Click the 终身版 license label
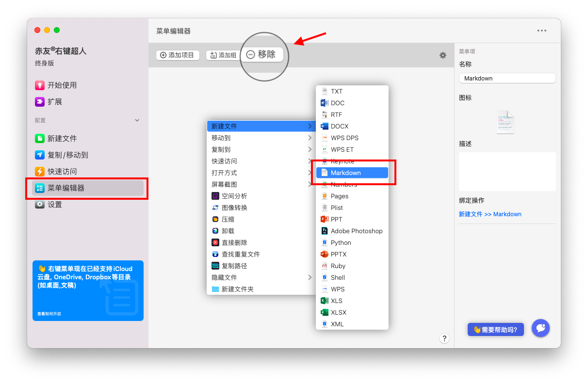 click(x=44, y=63)
